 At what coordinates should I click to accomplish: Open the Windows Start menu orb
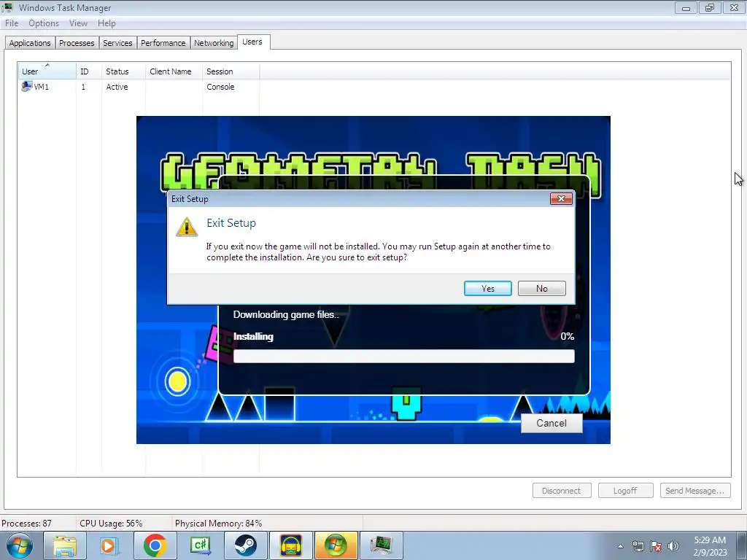click(20, 545)
